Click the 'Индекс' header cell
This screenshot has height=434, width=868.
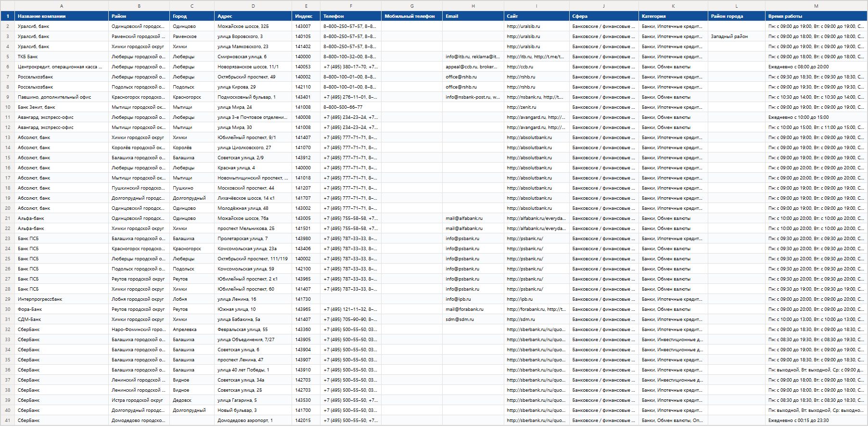coord(306,16)
